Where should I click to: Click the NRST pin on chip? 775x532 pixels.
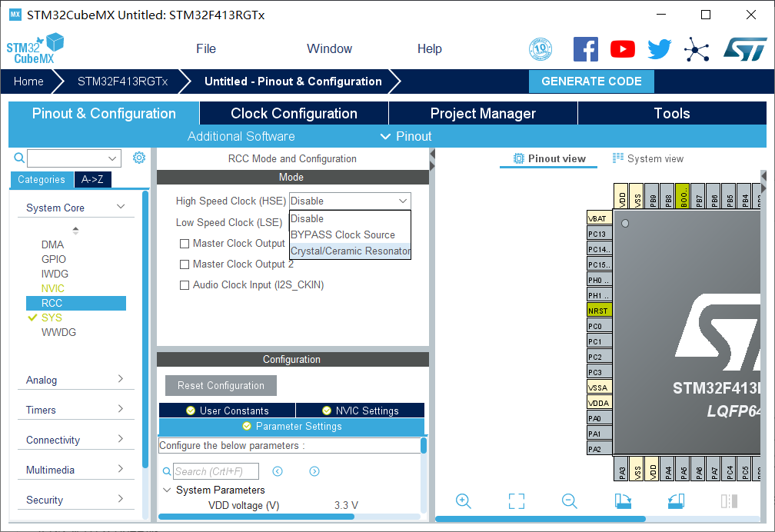click(x=599, y=311)
